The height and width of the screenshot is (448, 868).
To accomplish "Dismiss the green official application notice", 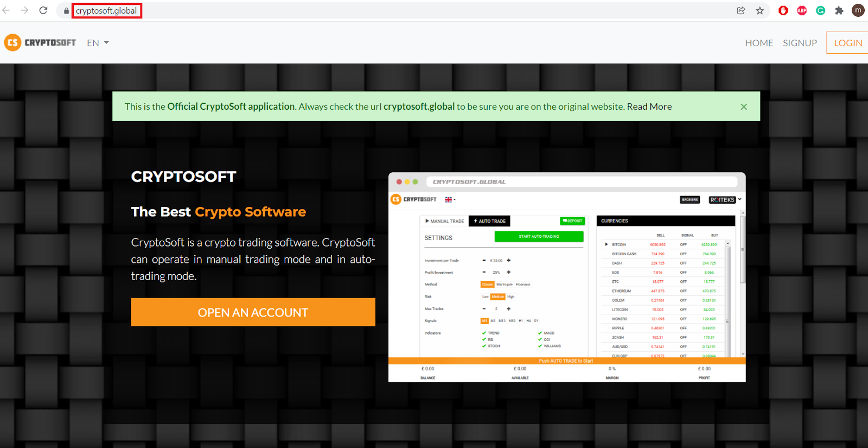I will point(744,107).
